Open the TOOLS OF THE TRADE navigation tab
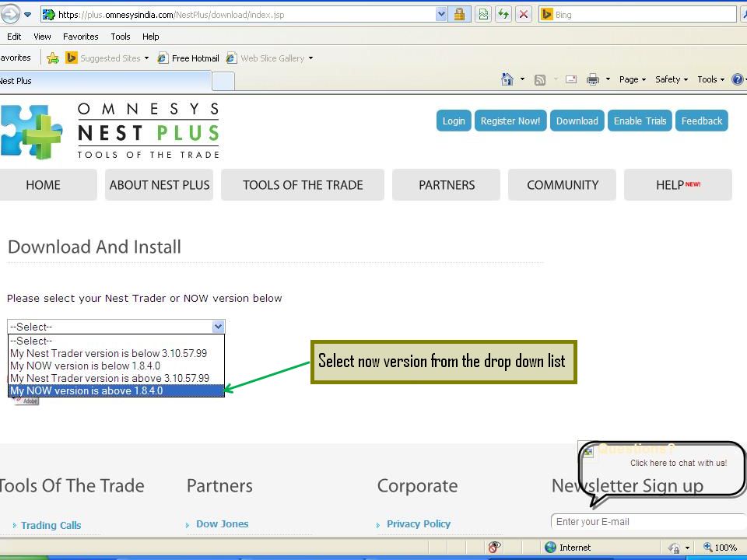Viewport: 747px width, 560px height. click(x=303, y=185)
